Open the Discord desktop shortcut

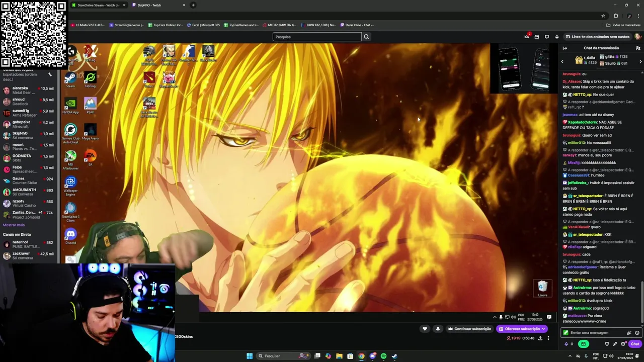[x=70, y=236]
